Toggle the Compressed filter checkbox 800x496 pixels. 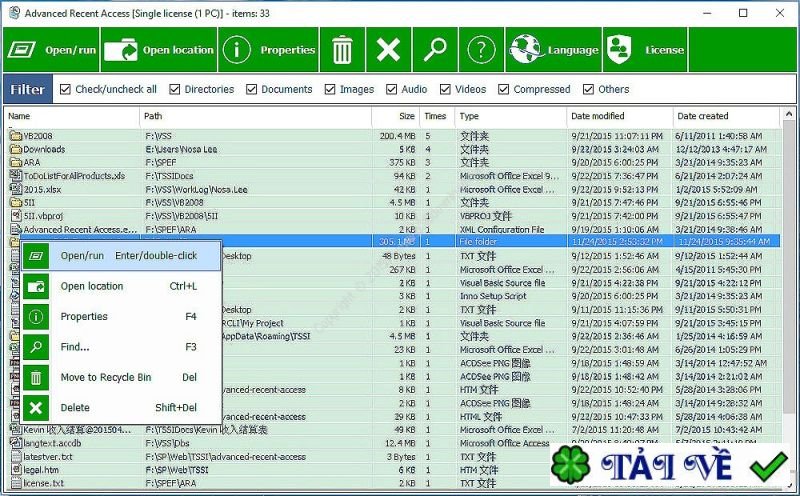point(504,89)
